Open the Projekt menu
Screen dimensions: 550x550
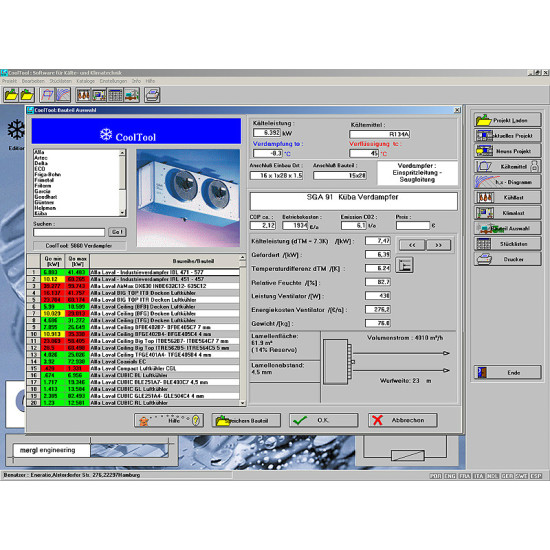(9, 81)
